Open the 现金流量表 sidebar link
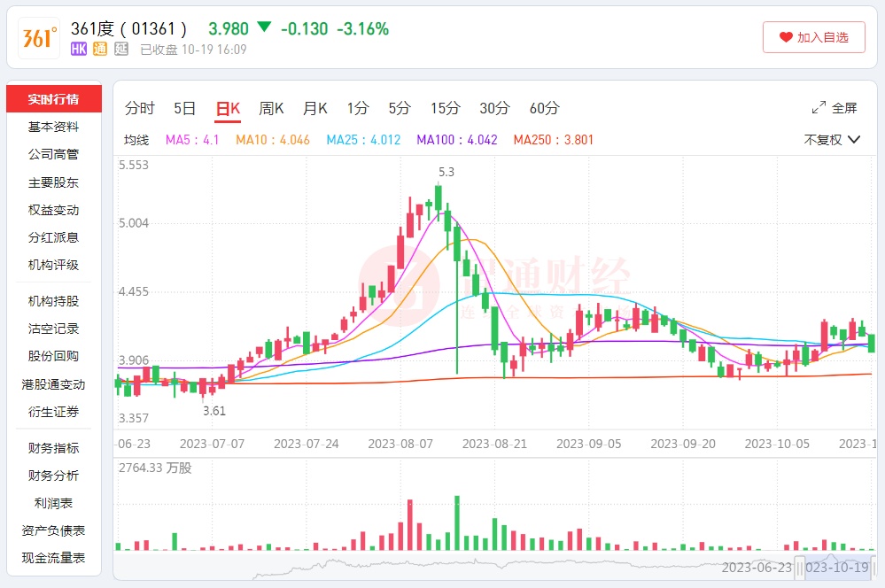 pyautogui.click(x=53, y=558)
